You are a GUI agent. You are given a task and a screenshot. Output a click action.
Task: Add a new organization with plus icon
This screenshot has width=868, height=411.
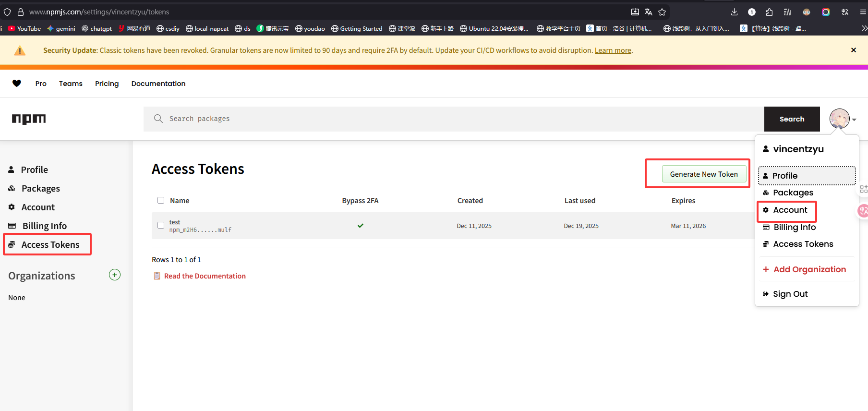115,275
